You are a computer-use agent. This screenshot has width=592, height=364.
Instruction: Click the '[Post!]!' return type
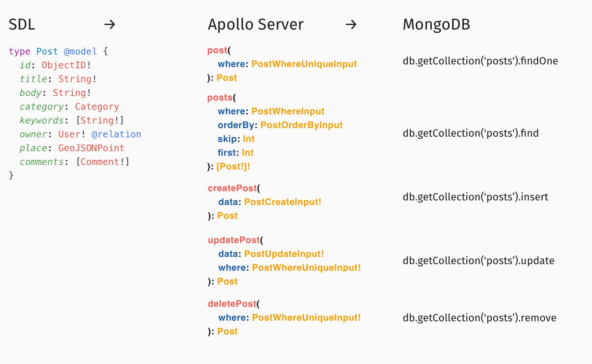233,167
